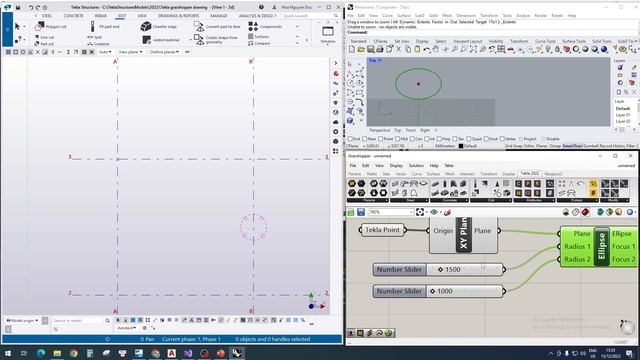The height and width of the screenshot is (360, 640).
Task: Zoom extents in Rhino toolbar
Action: point(473,49)
